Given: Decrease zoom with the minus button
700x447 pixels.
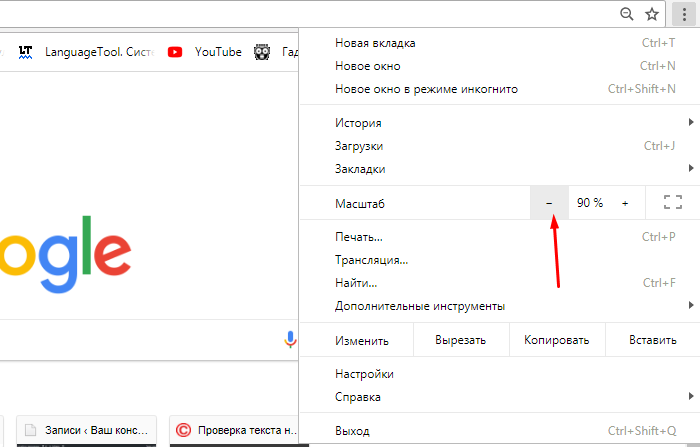Looking at the screenshot, I should point(549,203).
